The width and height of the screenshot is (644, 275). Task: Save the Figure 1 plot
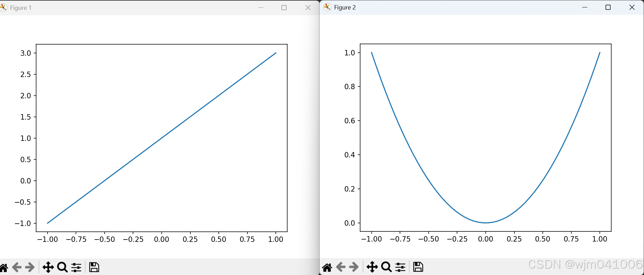point(94,267)
